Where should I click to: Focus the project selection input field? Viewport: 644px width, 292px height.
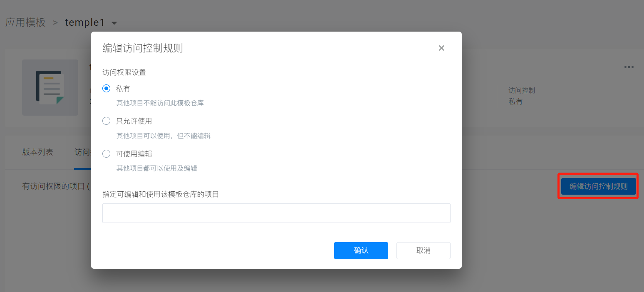click(276, 213)
